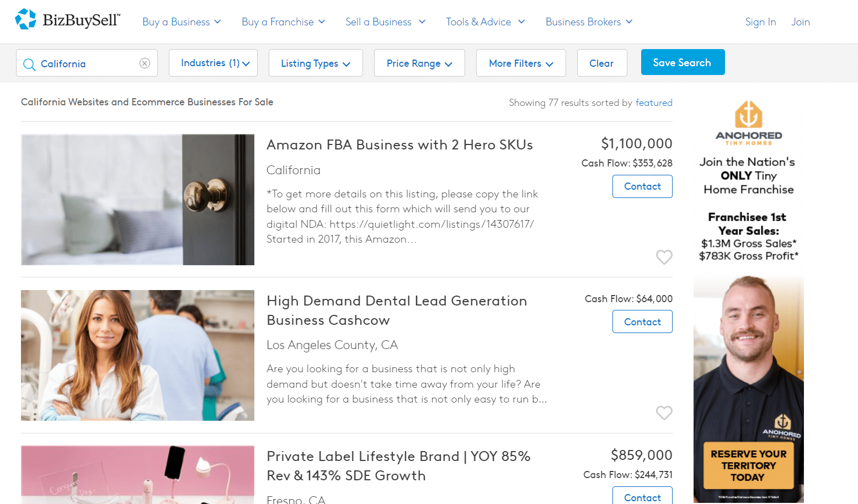Viewport: 858px width, 504px height.
Task: Favorite the Amazon FBA Business listing with the heart
Action: click(664, 257)
